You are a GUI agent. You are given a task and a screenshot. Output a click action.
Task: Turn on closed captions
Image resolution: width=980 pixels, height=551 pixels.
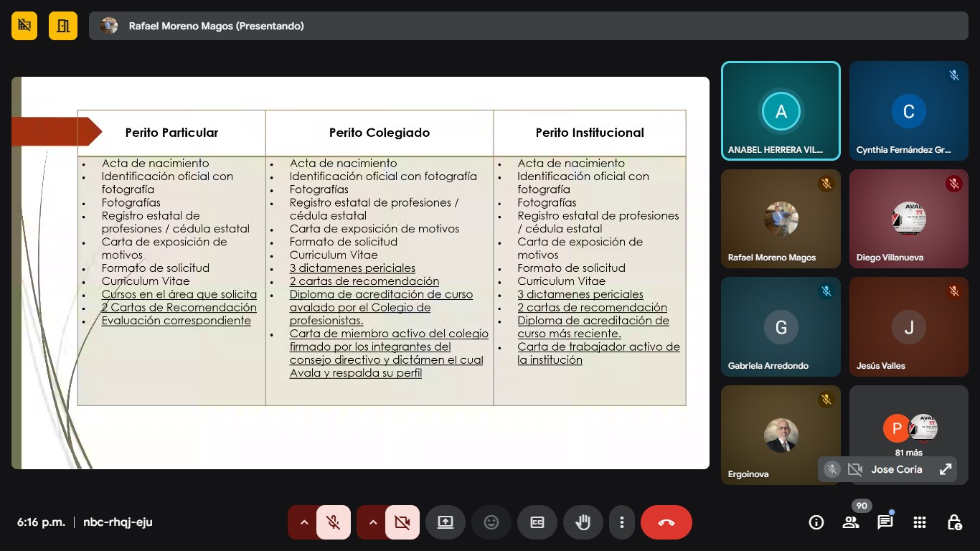[x=537, y=522]
